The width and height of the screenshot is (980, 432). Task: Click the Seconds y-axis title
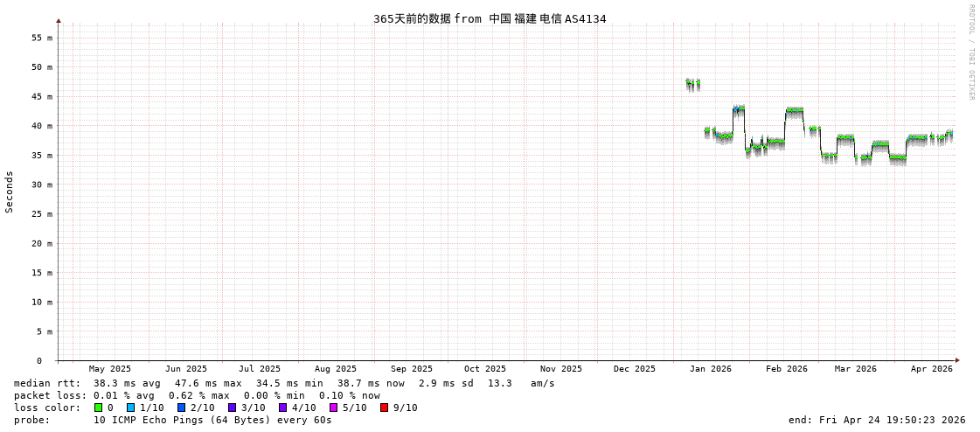tap(10, 192)
